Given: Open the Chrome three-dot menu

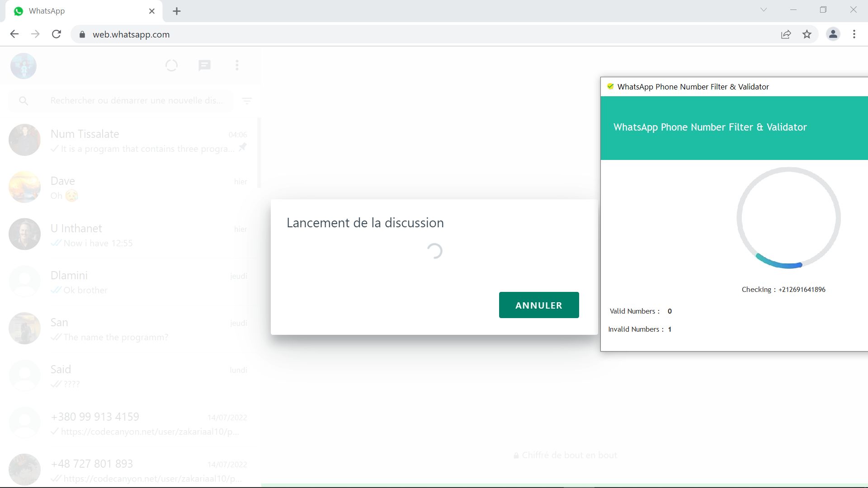Looking at the screenshot, I should (854, 34).
